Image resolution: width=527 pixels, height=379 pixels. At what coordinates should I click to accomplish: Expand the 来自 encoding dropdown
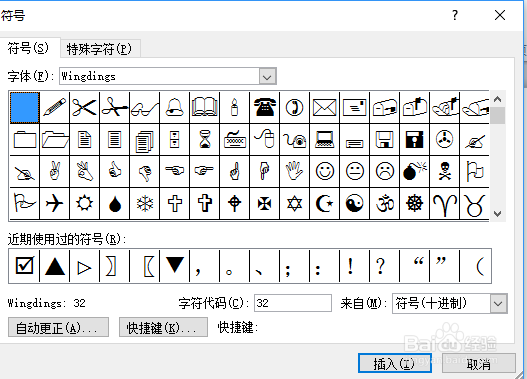click(498, 303)
